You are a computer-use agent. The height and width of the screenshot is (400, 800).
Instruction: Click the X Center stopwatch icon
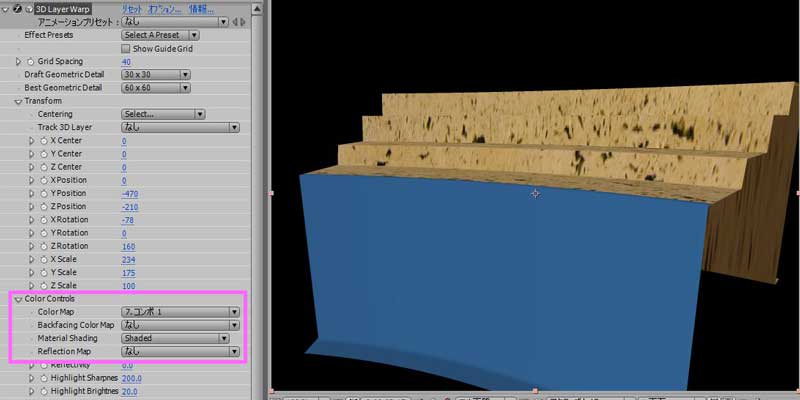43,141
